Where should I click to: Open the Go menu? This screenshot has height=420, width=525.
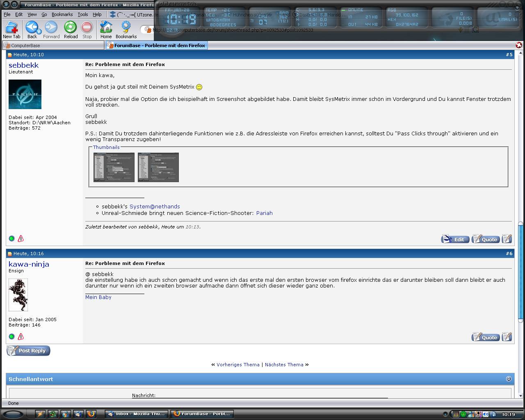tap(44, 14)
